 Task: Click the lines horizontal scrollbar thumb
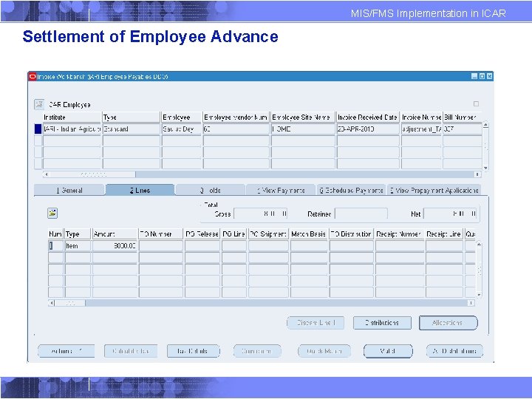(70, 303)
